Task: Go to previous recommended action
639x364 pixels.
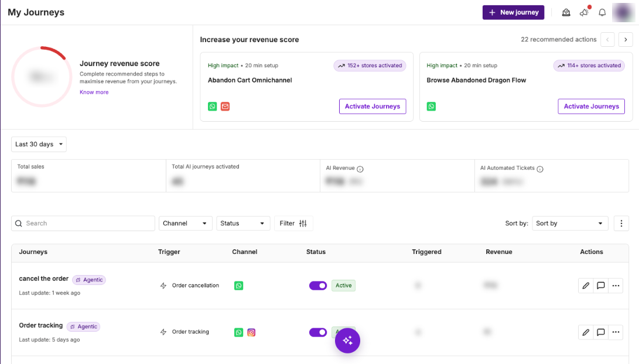Action: 607,39
